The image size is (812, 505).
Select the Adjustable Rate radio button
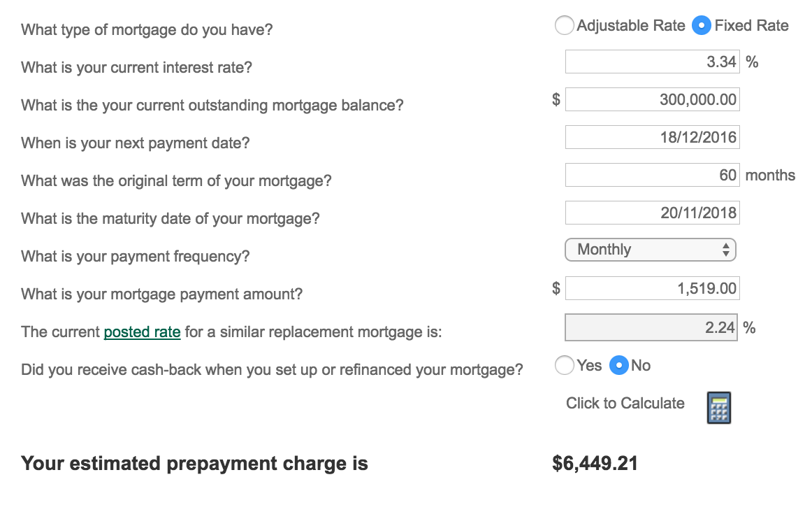[564, 25]
